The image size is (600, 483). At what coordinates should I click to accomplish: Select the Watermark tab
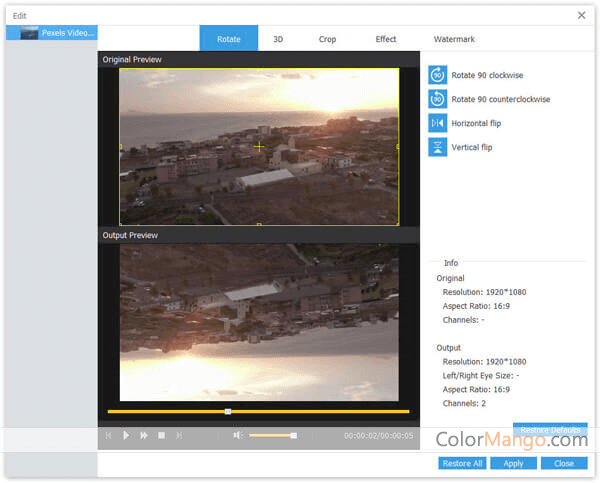454,39
